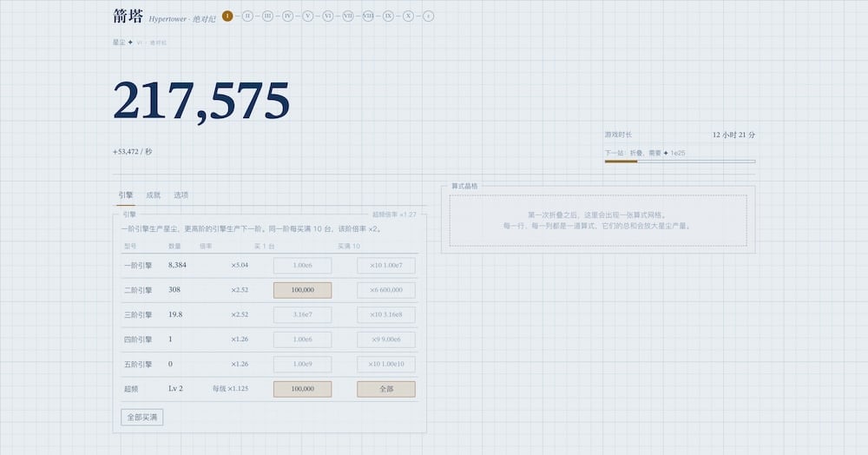The height and width of the screenshot is (455, 868).
Task: Click the 超频 row label
Action: pyautogui.click(x=131, y=389)
